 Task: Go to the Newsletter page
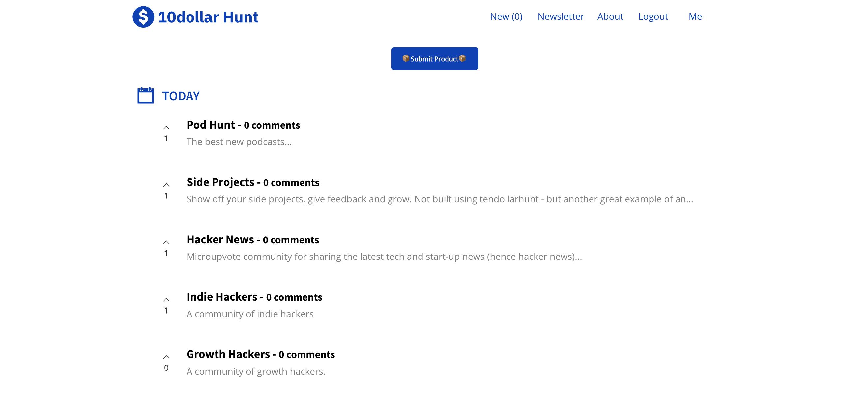coord(561,16)
